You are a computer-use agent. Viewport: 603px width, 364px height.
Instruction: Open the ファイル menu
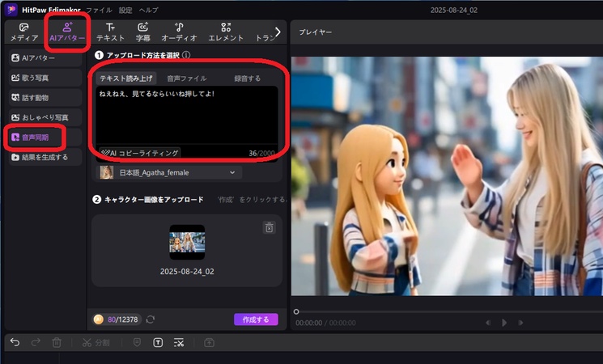(100, 10)
